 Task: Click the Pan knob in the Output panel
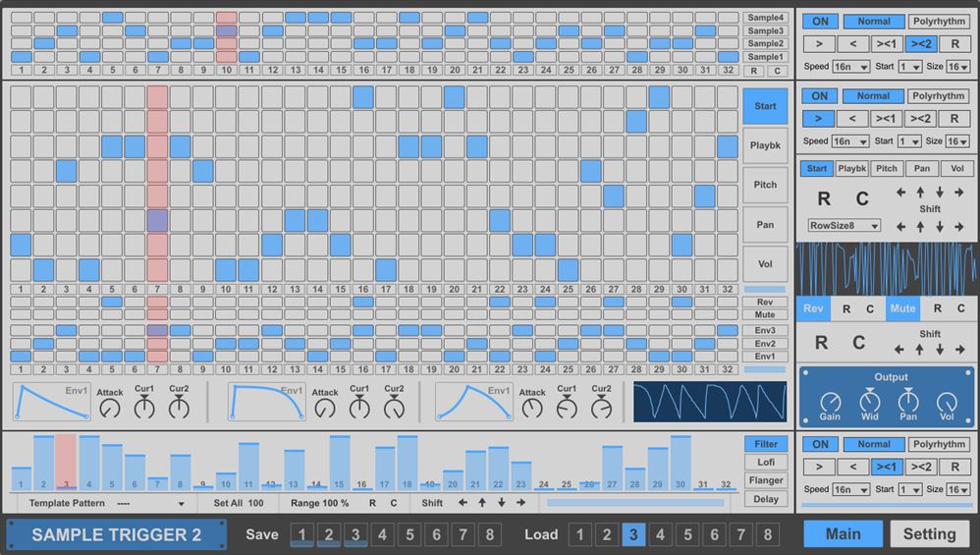click(x=908, y=403)
